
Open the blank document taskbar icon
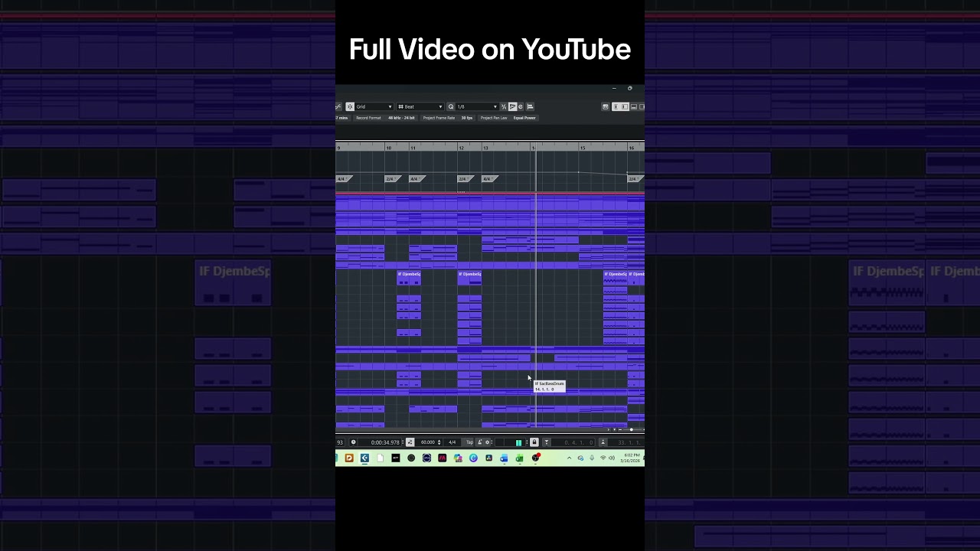tap(381, 458)
